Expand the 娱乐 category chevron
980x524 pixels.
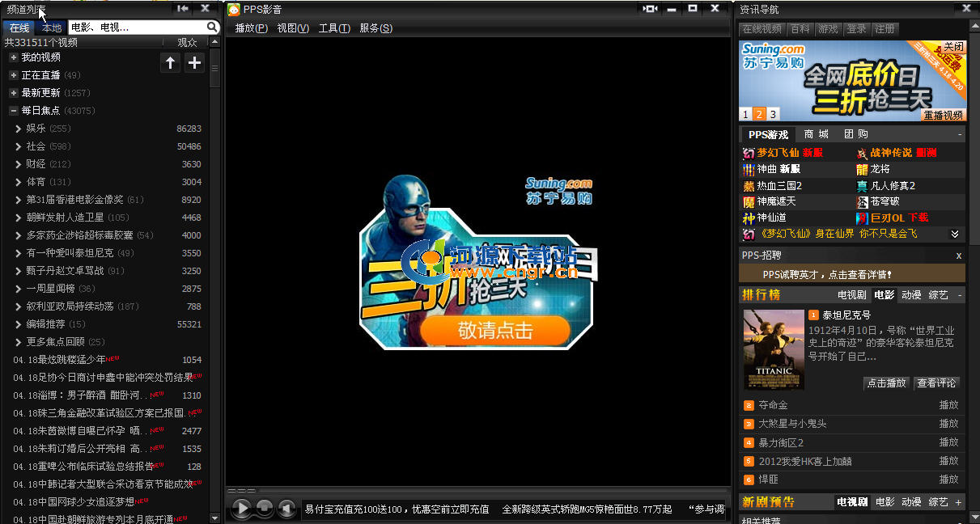[19, 129]
